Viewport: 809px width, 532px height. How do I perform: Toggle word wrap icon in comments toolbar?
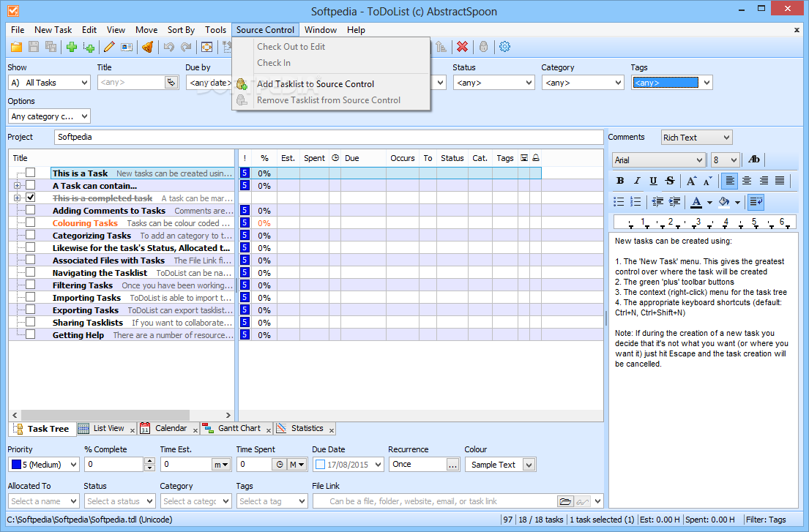(756, 201)
